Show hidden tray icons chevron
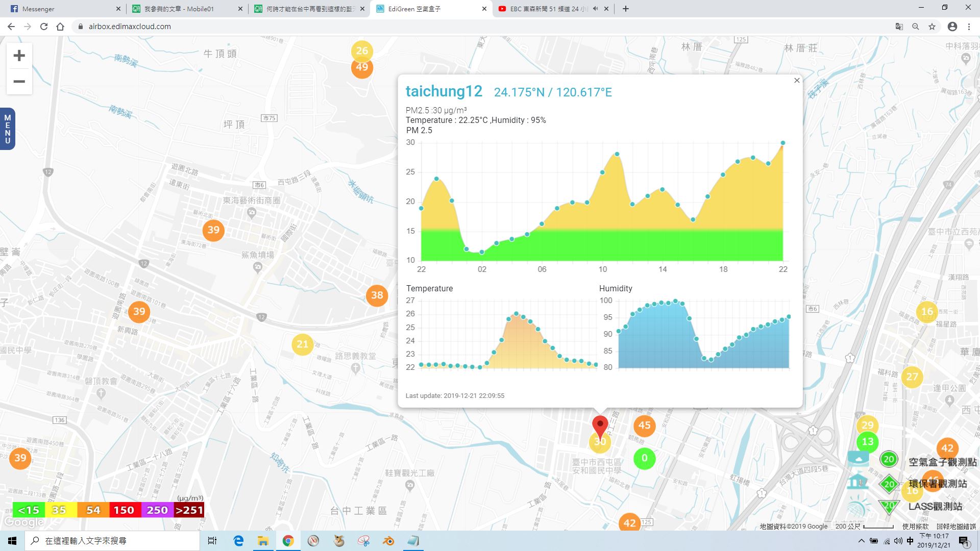The height and width of the screenshot is (551, 980). pyautogui.click(x=862, y=541)
